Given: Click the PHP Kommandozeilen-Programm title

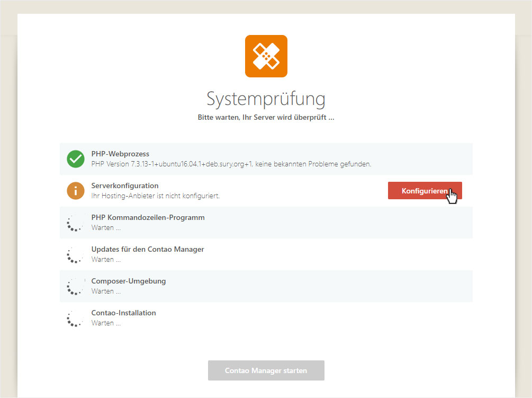Looking at the screenshot, I should pos(148,217).
